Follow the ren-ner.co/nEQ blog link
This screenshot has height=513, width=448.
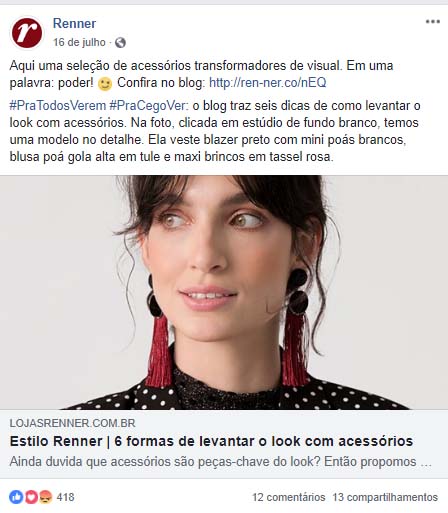[268, 83]
